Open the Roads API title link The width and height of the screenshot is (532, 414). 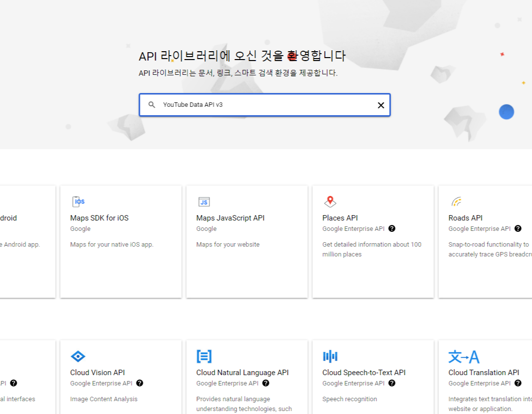465,218
